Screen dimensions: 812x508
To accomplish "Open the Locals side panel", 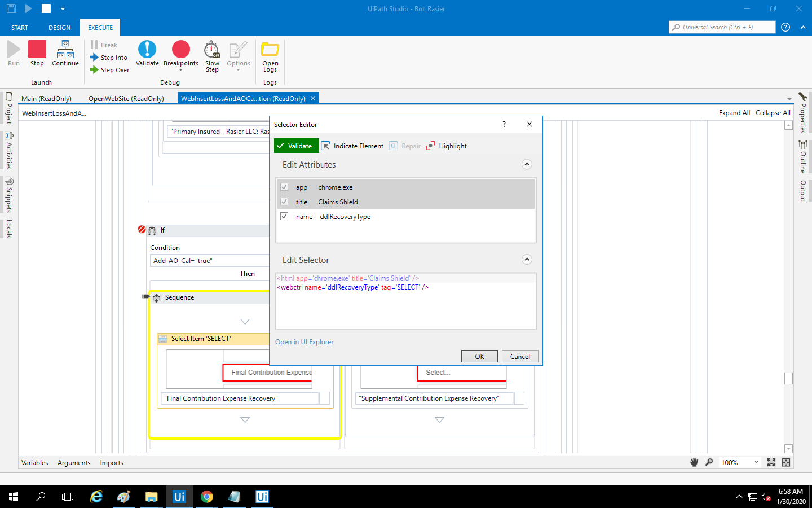I will (8, 228).
